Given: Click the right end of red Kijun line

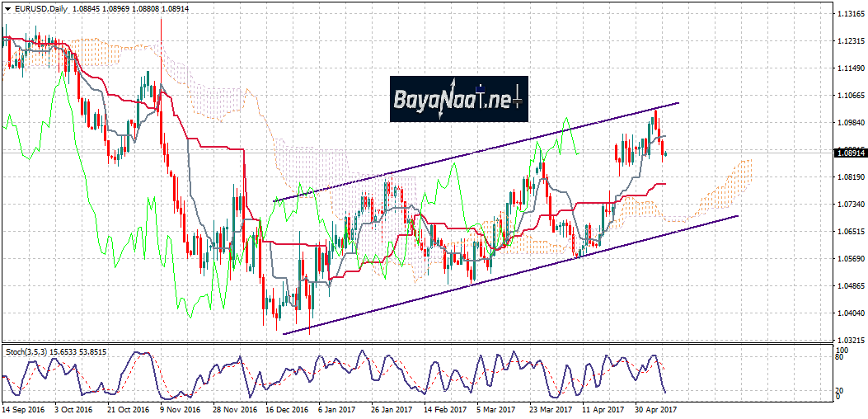Looking at the screenshot, I should click(664, 184).
